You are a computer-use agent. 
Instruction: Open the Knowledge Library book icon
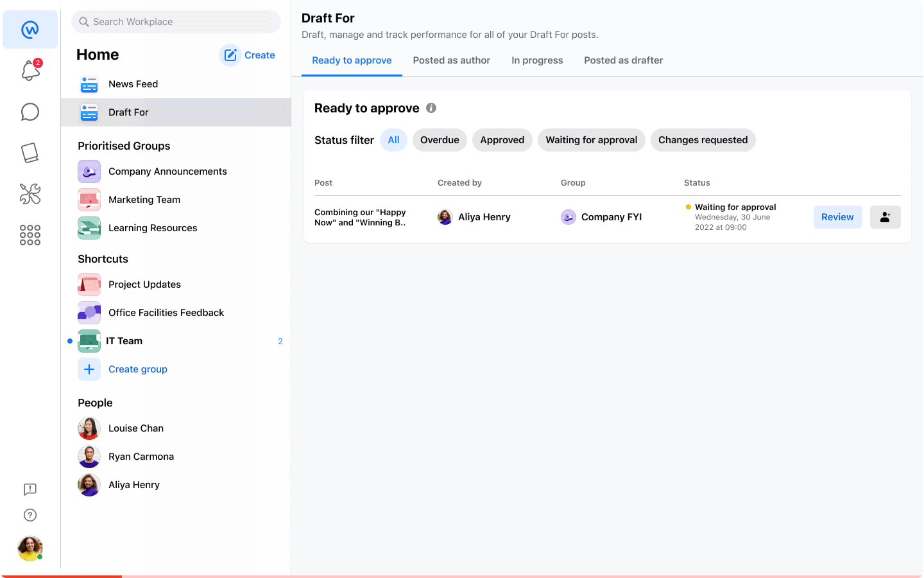click(x=30, y=152)
